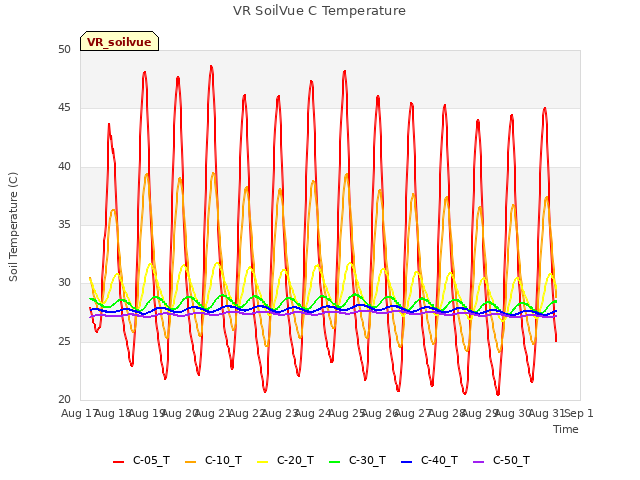This screenshot has width=640, height=480.
Task: Select the C-30_T legend label
Action: (x=367, y=460)
